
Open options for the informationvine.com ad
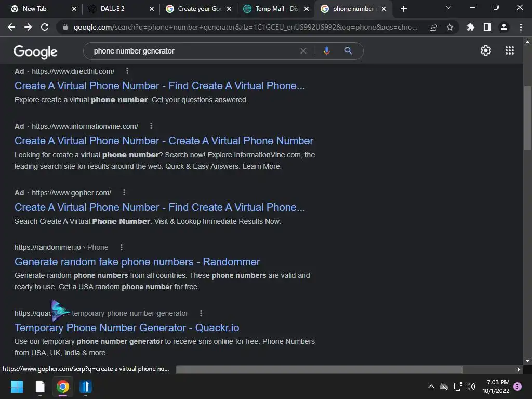pyautogui.click(x=151, y=126)
